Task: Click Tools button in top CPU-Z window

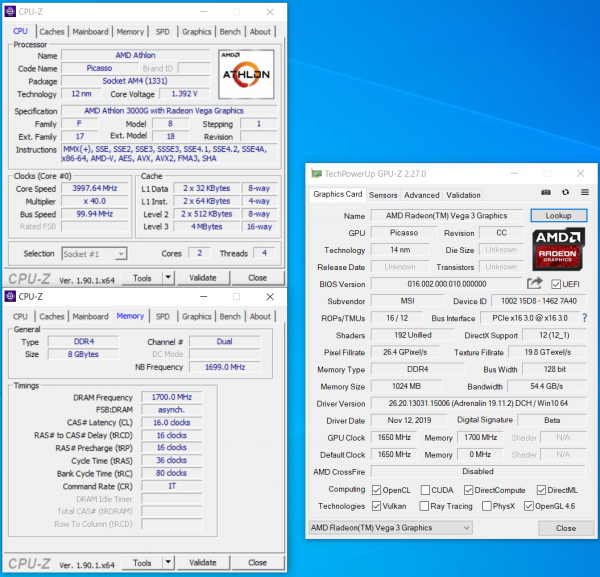Action: (142, 278)
